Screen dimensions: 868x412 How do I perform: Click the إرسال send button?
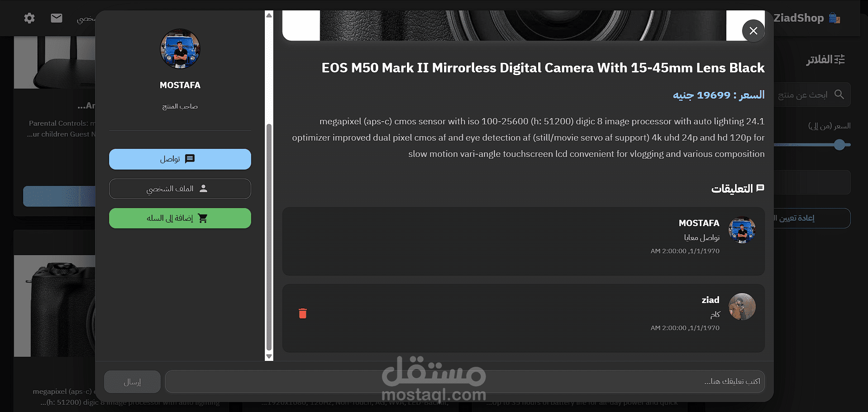[x=132, y=382]
